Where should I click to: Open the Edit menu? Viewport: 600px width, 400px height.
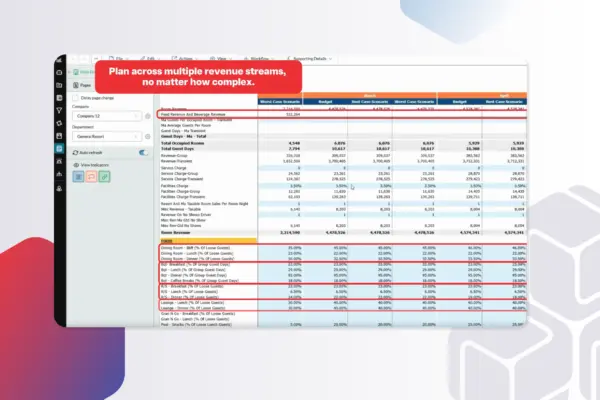click(x=150, y=59)
